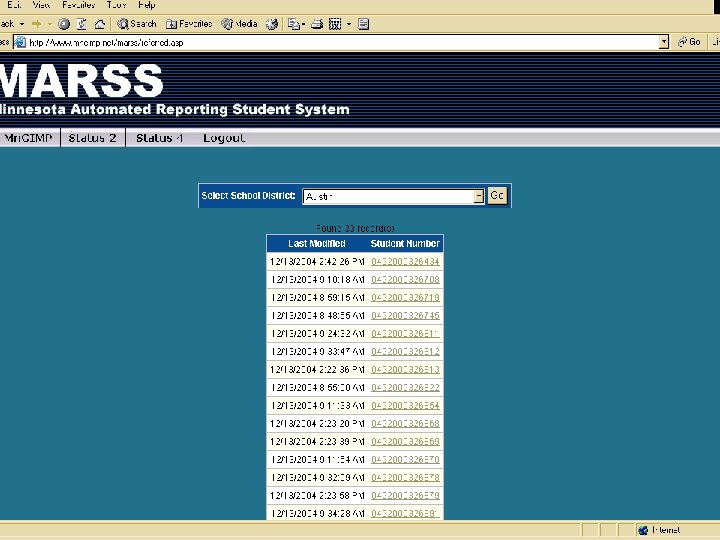The height and width of the screenshot is (540, 720).
Task: Open the Search pane from the toolbar
Action: [136, 24]
